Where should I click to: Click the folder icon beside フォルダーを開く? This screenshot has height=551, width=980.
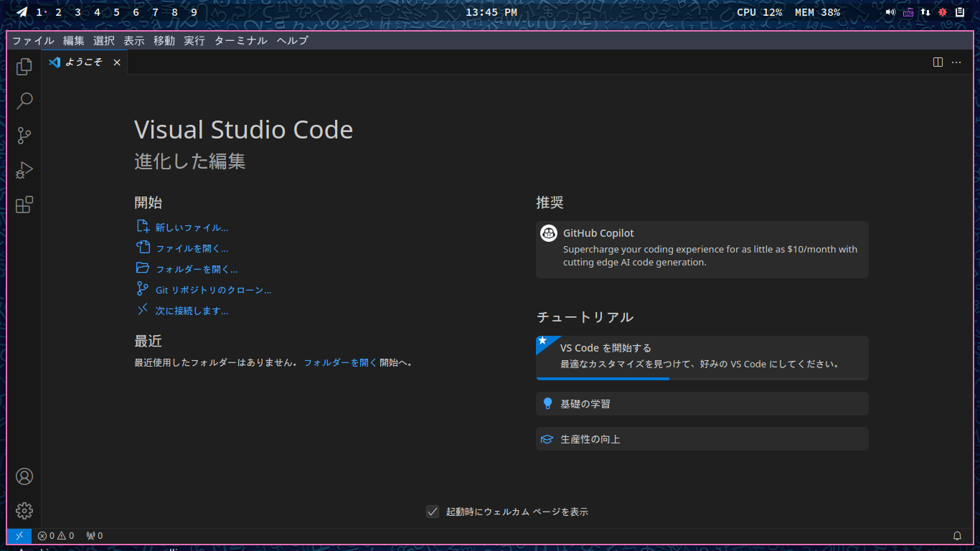(x=143, y=268)
